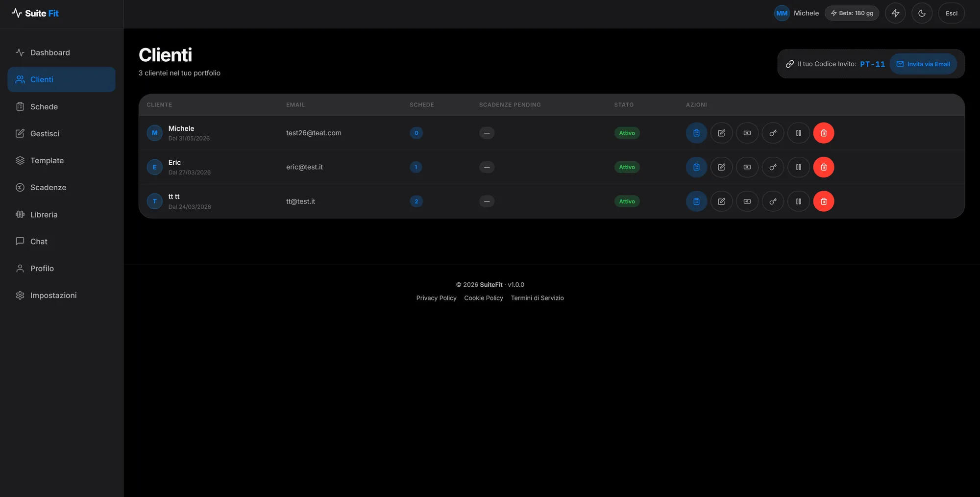
Task: Pause client tt tt with the pause icon
Action: pos(798,201)
